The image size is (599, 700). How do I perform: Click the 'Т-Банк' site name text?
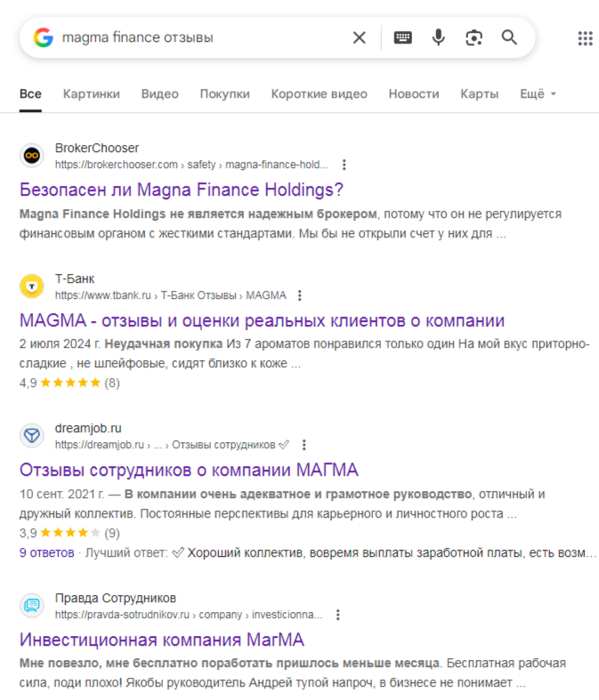[75, 278]
